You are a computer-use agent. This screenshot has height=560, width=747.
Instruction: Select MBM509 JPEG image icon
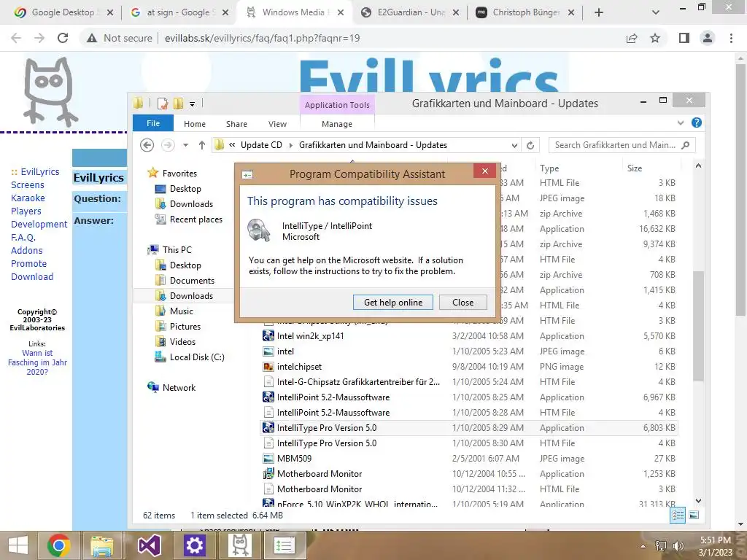point(268,459)
